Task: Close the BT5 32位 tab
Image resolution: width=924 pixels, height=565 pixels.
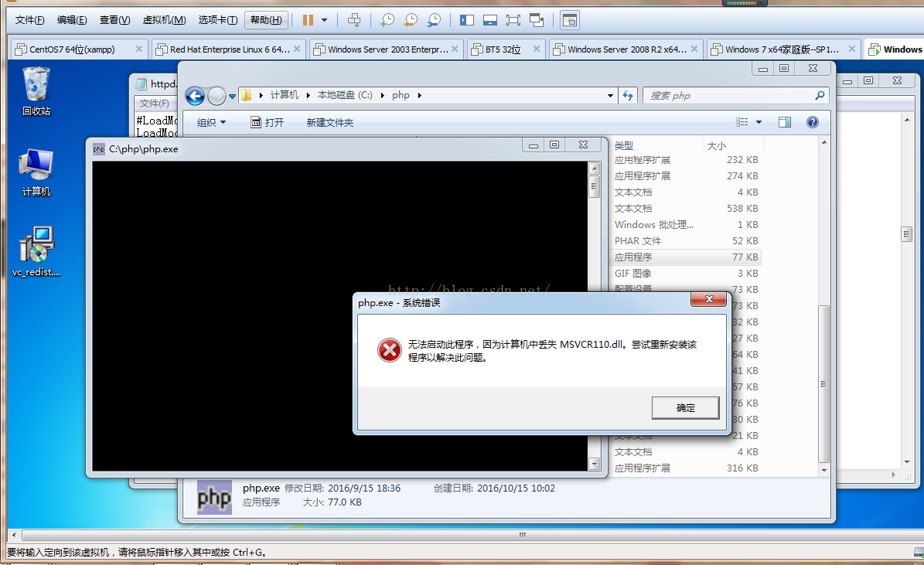Action: pos(537,49)
